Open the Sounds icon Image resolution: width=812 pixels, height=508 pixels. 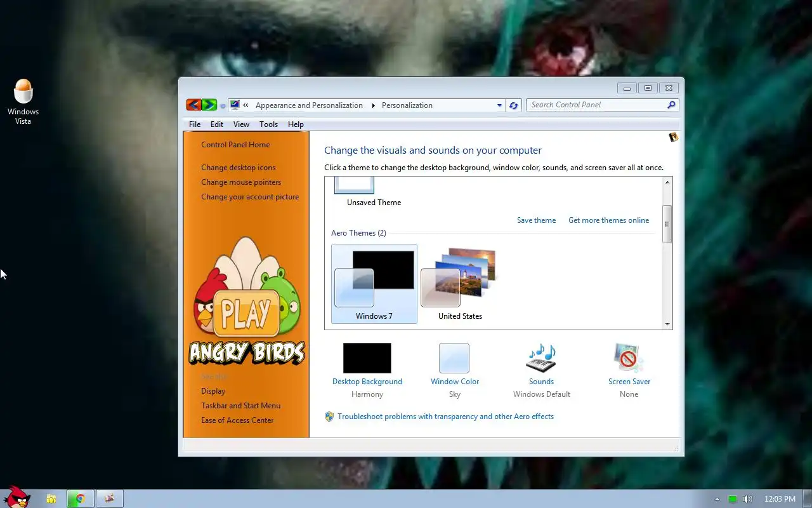pyautogui.click(x=541, y=358)
